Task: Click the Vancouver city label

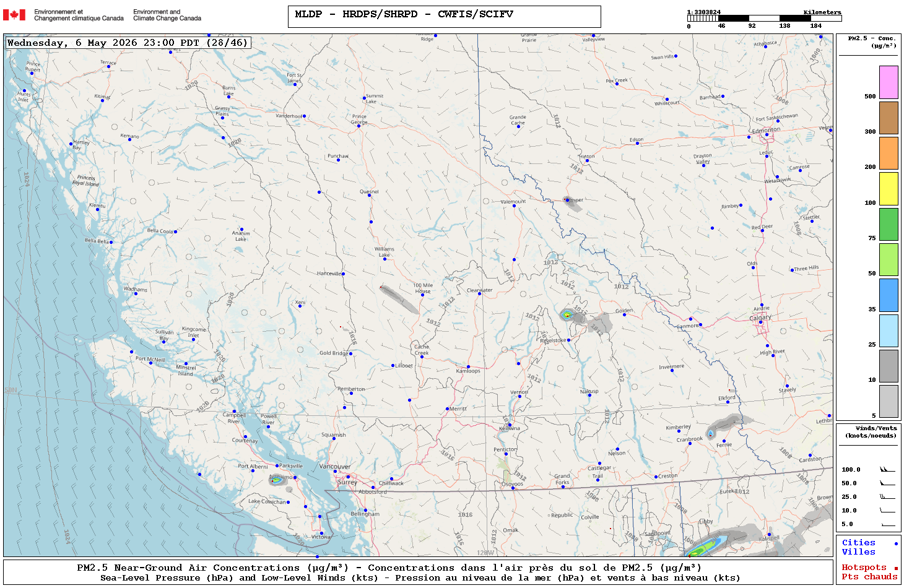Action: [334, 466]
